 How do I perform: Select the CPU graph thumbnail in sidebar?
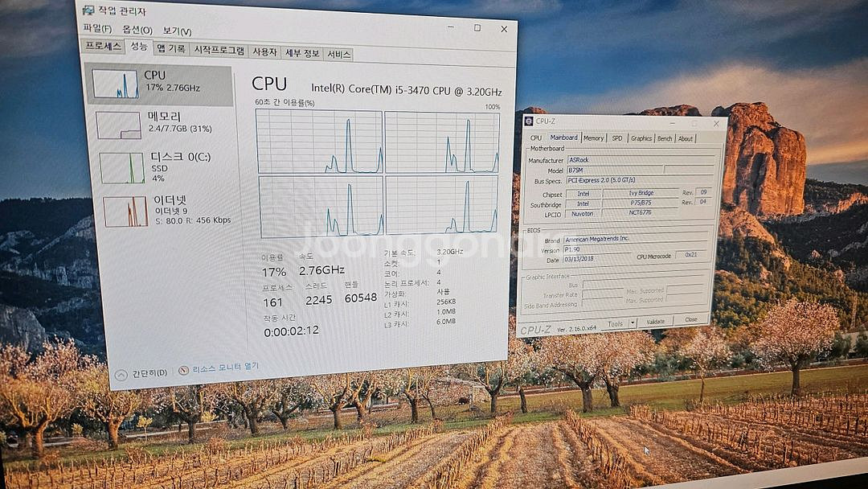click(115, 84)
